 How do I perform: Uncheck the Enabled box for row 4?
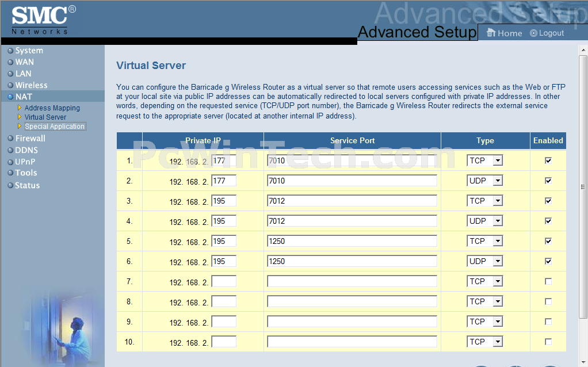click(x=548, y=221)
